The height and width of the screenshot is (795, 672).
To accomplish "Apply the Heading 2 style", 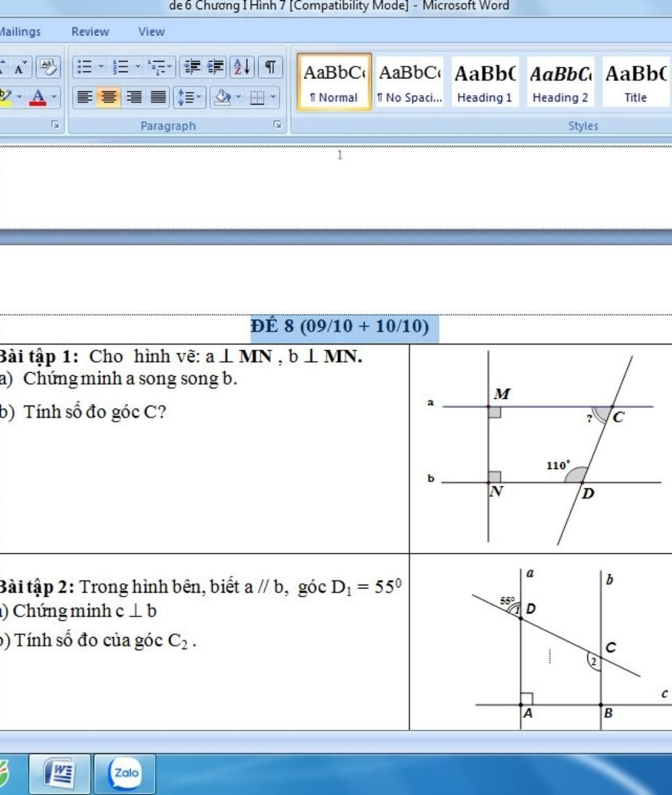I will coord(560,82).
